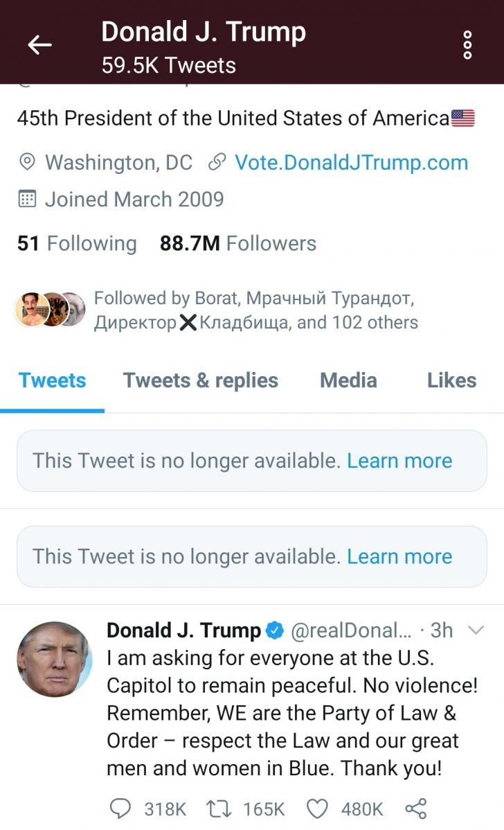Screen dimensions: 504x830
Task: Click Learn more on first unavailable tweet
Action: click(399, 461)
